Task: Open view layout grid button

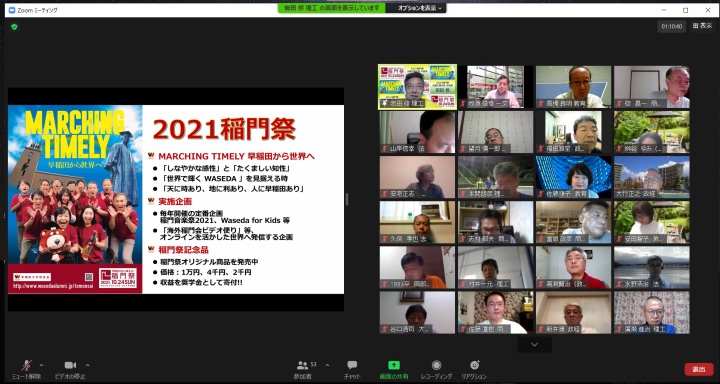Action: (703, 26)
